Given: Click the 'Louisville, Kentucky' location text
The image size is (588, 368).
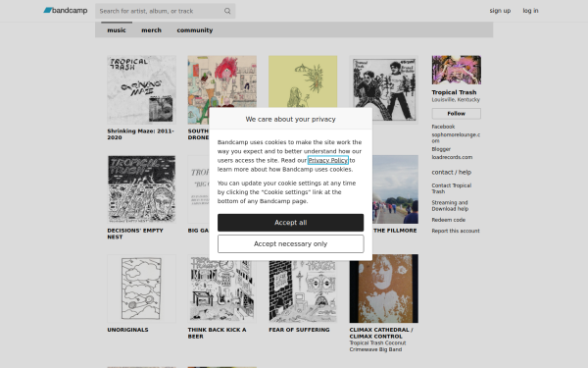Looking at the screenshot, I should click(x=456, y=99).
